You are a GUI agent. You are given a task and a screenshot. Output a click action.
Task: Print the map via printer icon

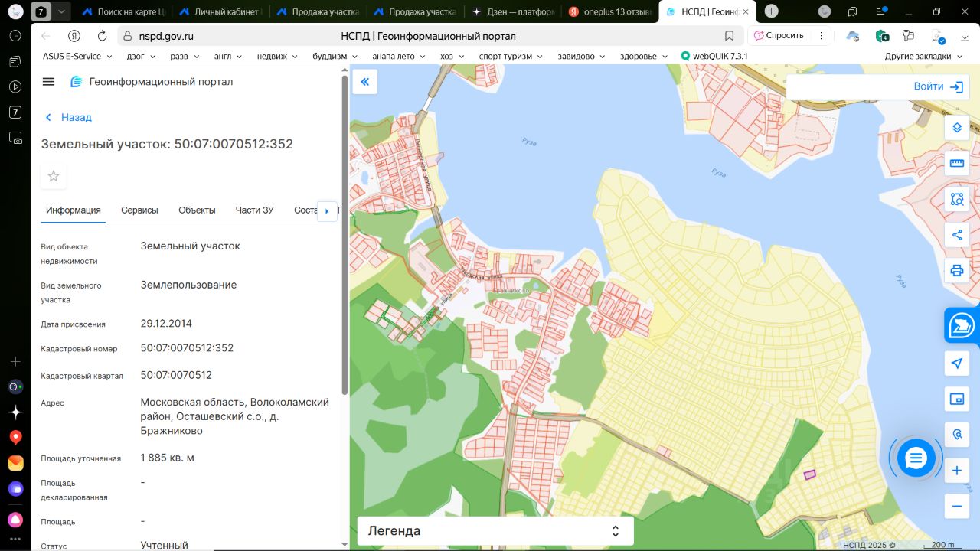[x=956, y=270]
